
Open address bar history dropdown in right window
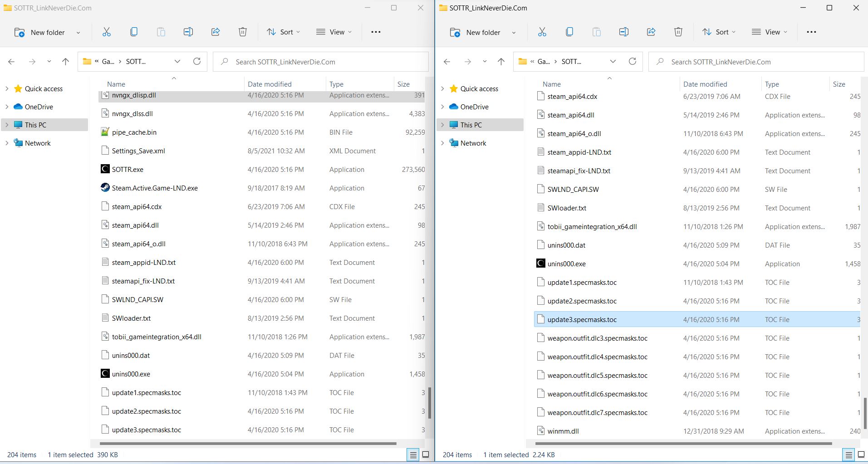click(613, 62)
